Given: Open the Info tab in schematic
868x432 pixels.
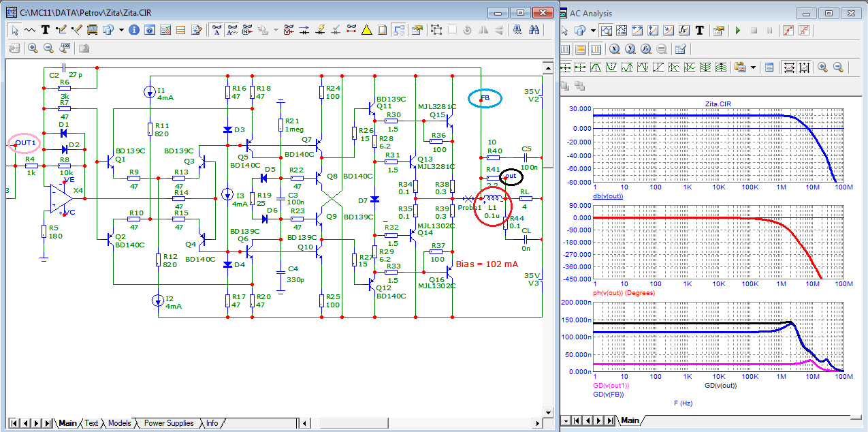Looking at the screenshot, I should (212, 423).
